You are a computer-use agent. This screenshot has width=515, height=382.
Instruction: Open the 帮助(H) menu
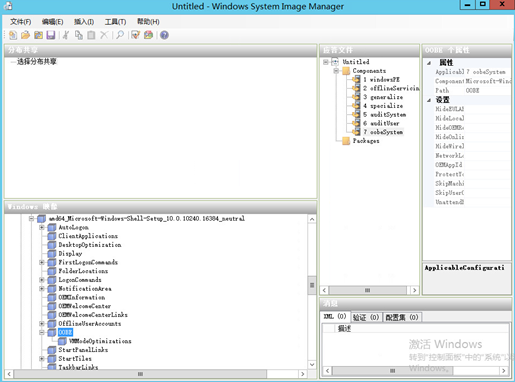(148, 22)
